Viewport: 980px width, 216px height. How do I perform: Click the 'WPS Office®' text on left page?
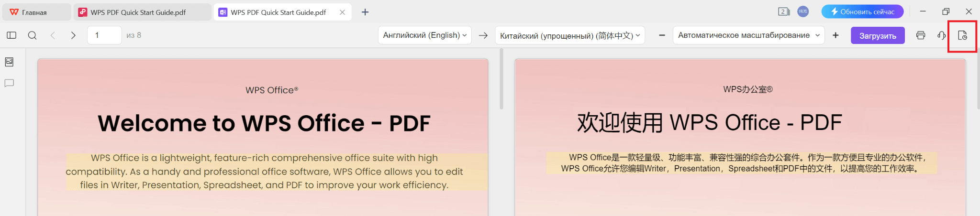pos(272,90)
